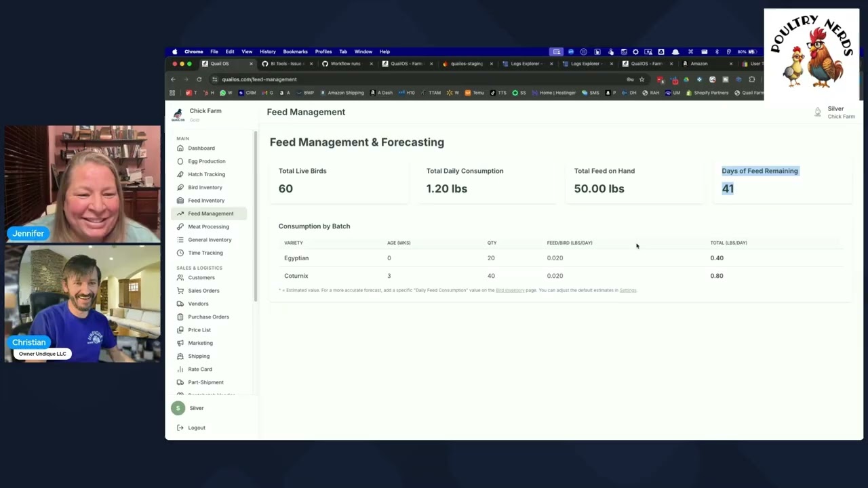Bookmark page with the star icon
868x488 pixels.
pos(642,79)
